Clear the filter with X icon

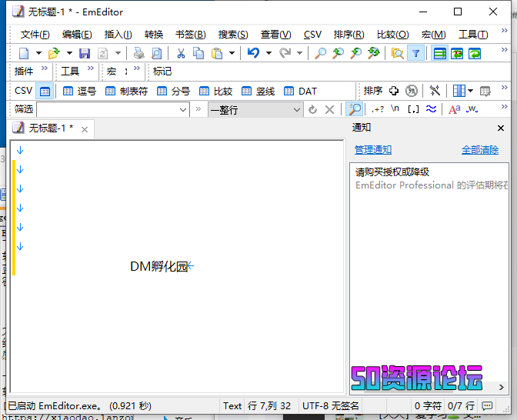click(329, 109)
